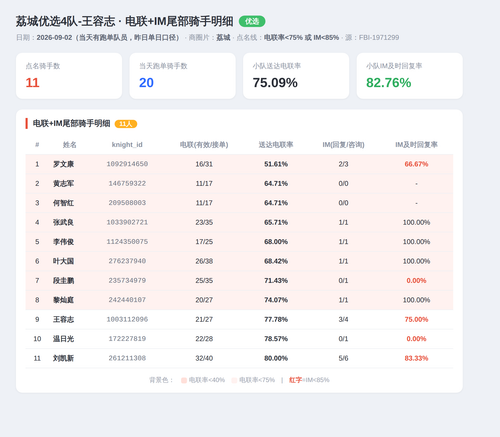Click the 16/31 call count cell

click(204, 164)
